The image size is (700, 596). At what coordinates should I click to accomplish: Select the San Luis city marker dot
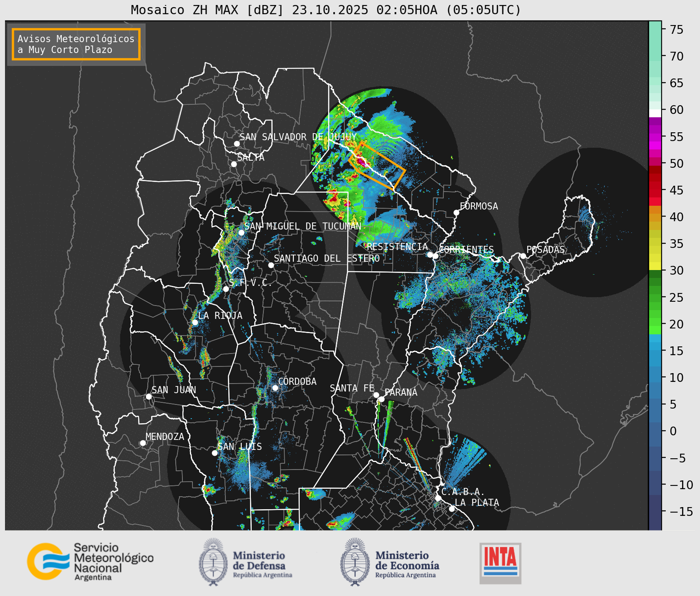(x=215, y=453)
